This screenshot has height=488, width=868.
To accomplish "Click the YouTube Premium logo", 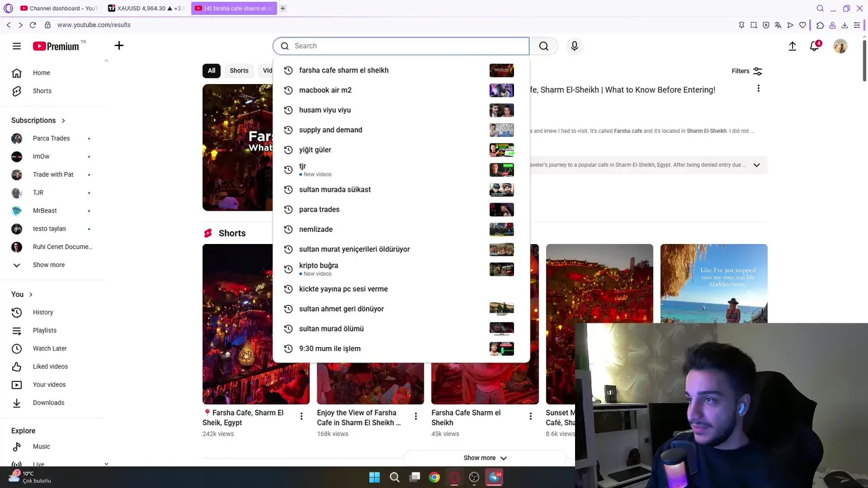I will (56, 46).
